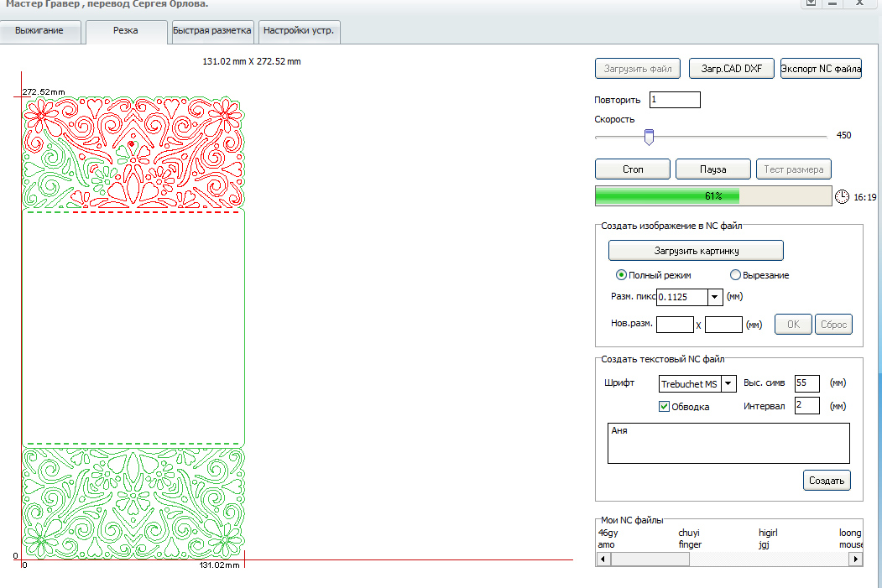Select the jgj NC file
The image size is (882, 588).
764,544
